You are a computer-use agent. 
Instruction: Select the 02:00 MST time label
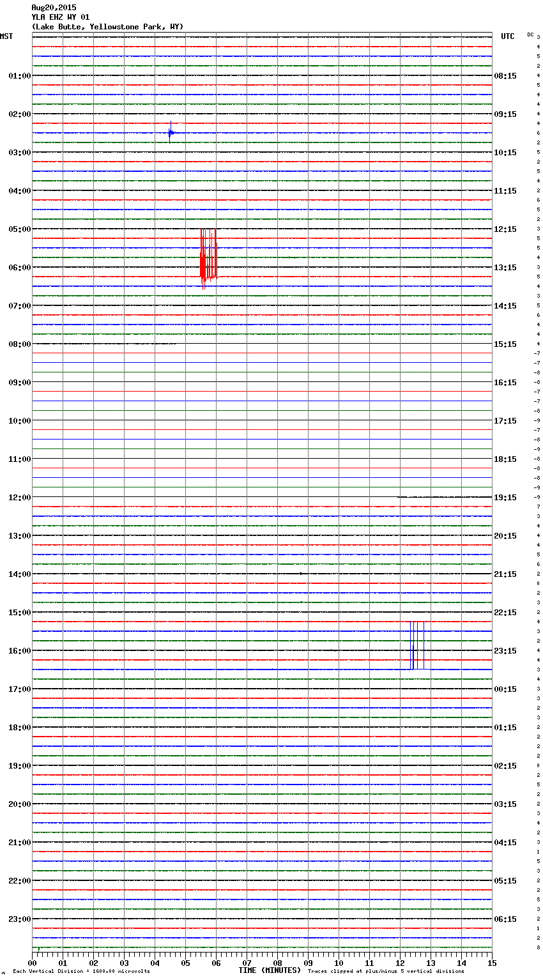click(x=20, y=114)
